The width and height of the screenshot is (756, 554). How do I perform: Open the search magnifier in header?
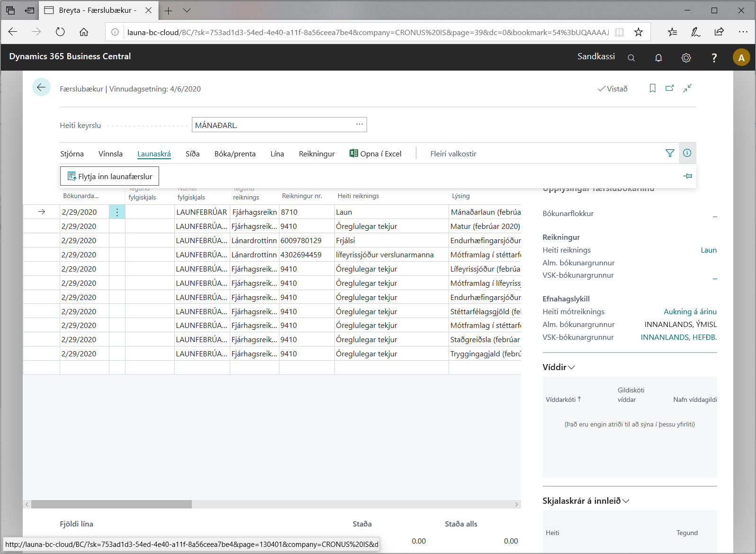[631, 58]
